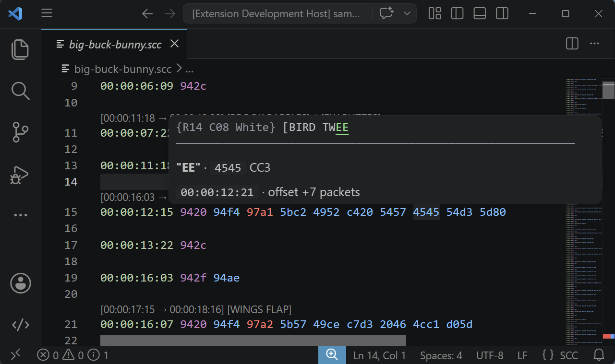Image resolution: width=615 pixels, height=364 pixels.
Task: Click line number 19 in the gutter
Action: point(71,278)
